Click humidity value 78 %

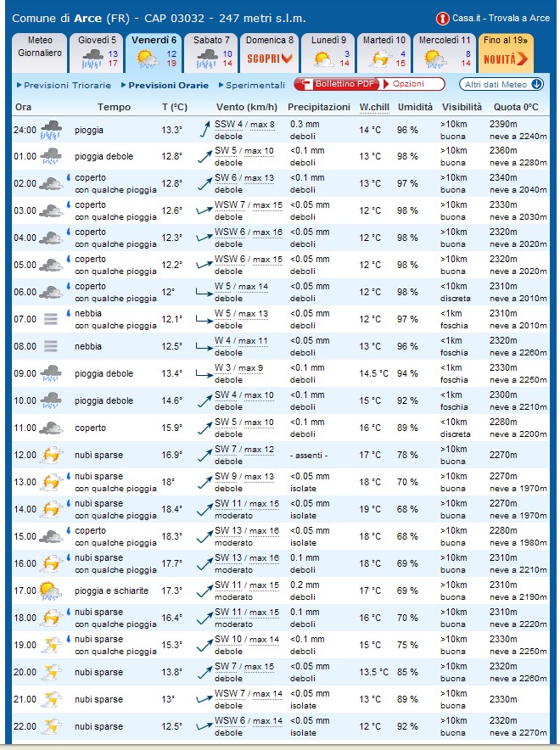(x=407, y=455)
